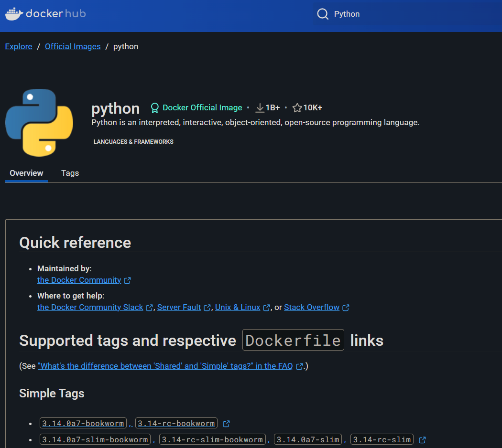Select the Overview tab

tap(26, 173)
